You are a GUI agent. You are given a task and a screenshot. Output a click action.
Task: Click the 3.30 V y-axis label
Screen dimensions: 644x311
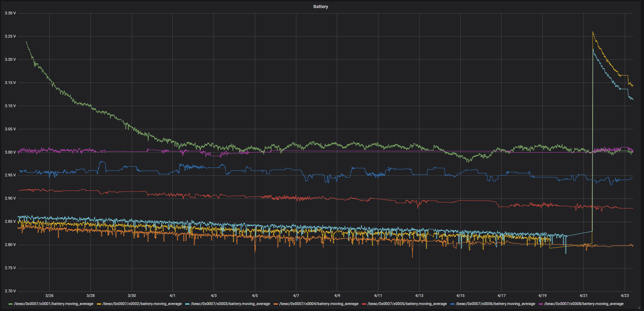coord(10,13)
